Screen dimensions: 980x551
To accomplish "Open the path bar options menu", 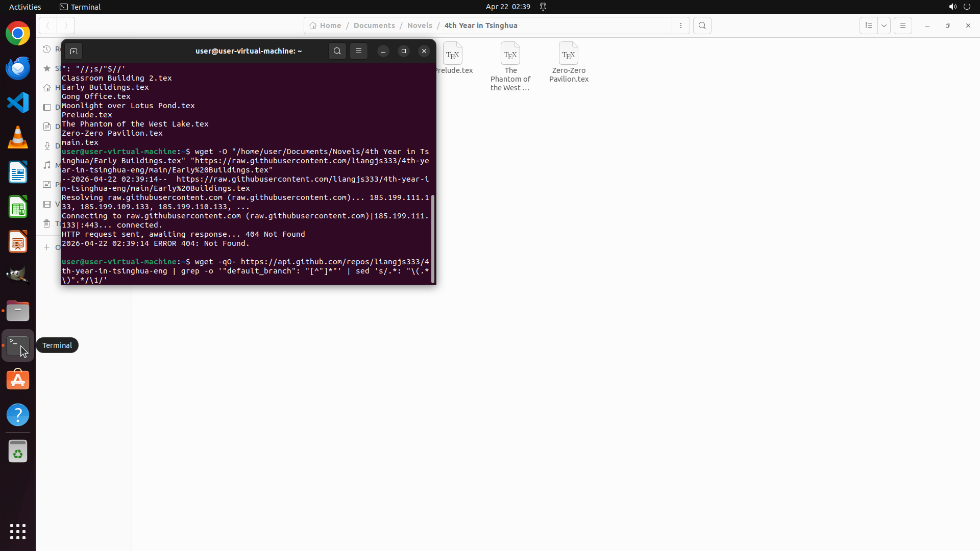I will [x=681, y=26].
